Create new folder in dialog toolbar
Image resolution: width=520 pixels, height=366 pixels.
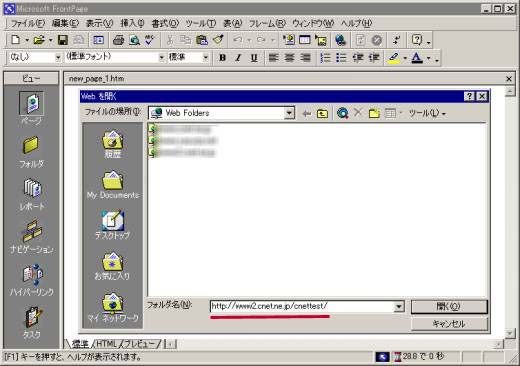click(x=374, y=113)
